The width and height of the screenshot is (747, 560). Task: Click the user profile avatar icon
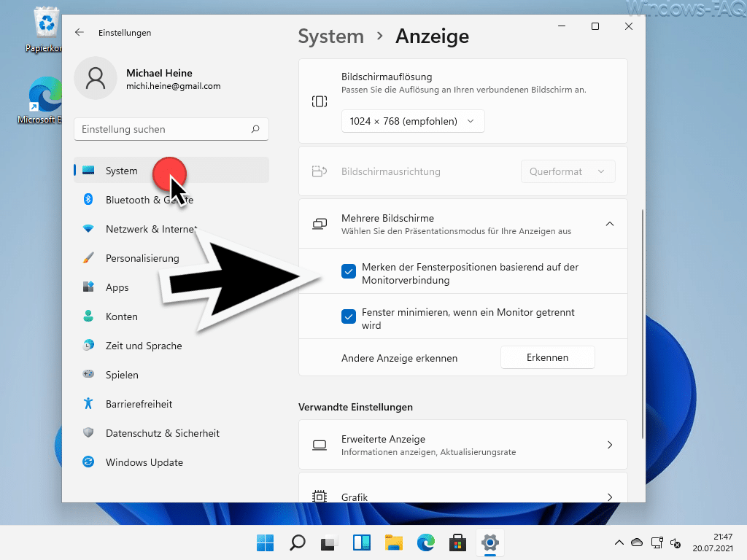(96, 78)
